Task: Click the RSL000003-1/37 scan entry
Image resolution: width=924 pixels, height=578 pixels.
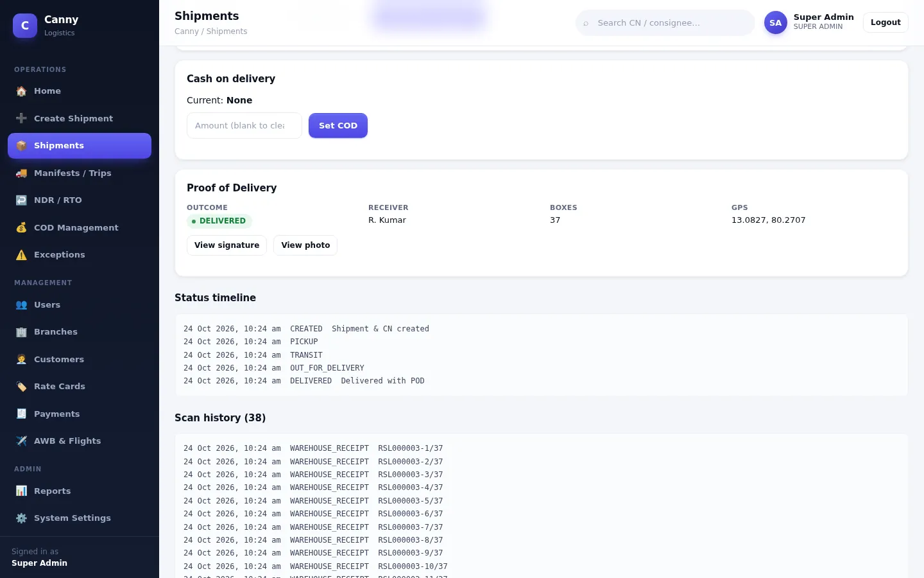Action: (313, 448)
